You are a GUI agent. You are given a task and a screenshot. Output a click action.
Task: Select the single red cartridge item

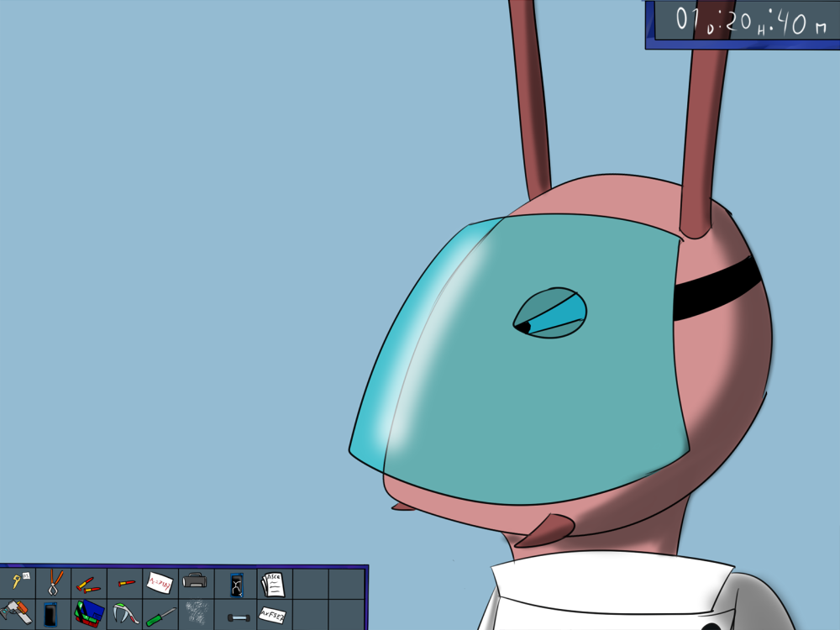125,582
